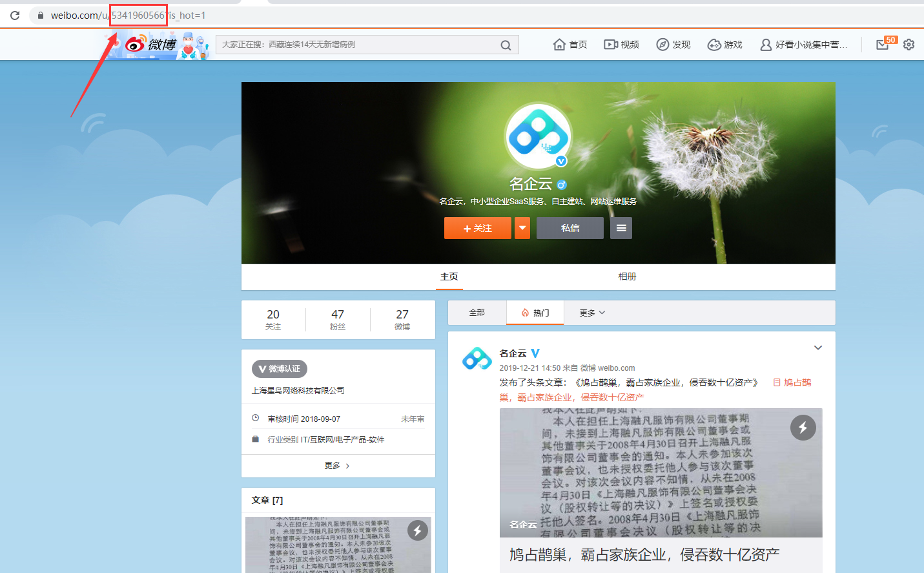
Task: Expand the follow options dropdown arrow
Action: pos(522,228)
